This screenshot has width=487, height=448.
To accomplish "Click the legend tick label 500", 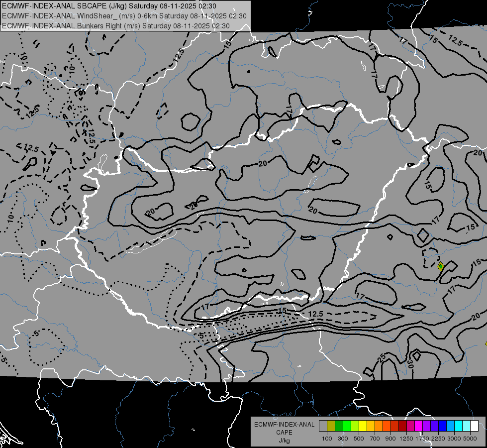I will coord(359,439).
